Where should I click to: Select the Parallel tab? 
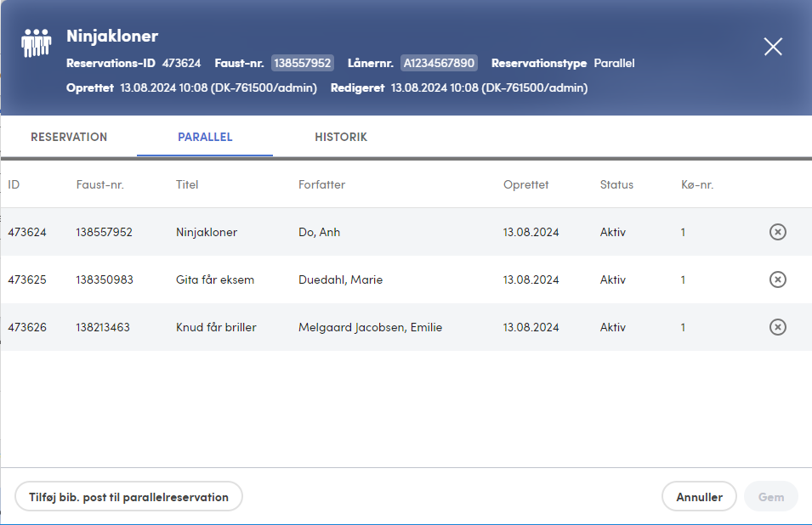point(205,137)
